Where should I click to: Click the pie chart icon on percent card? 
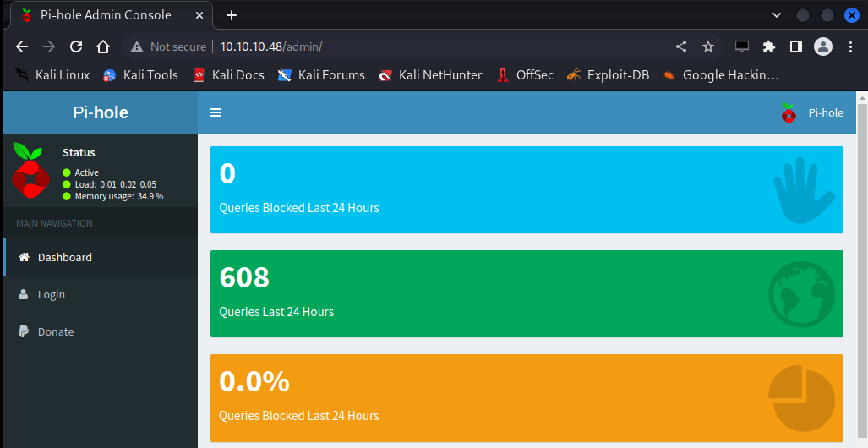tap(801, 397)
